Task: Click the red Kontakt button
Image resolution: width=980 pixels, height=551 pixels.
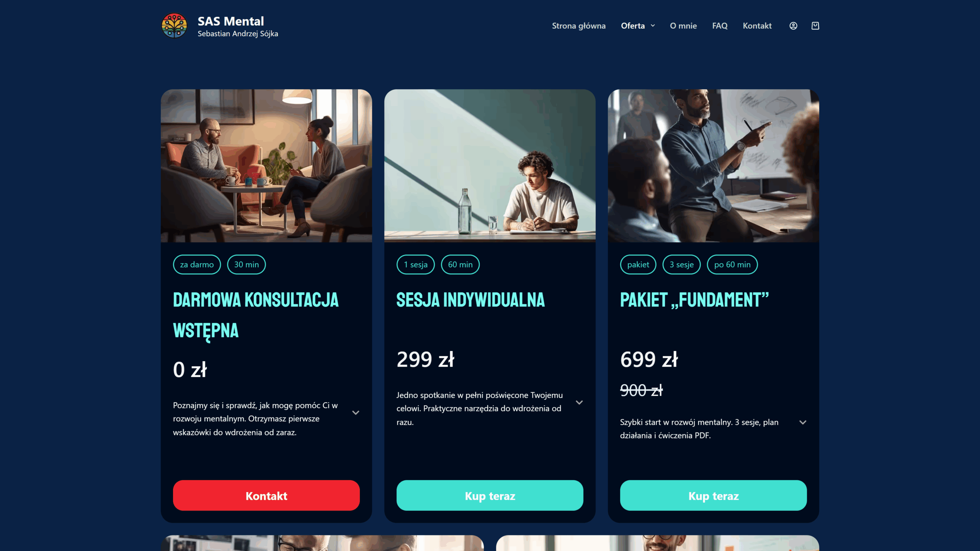Action: coord(266,496)
